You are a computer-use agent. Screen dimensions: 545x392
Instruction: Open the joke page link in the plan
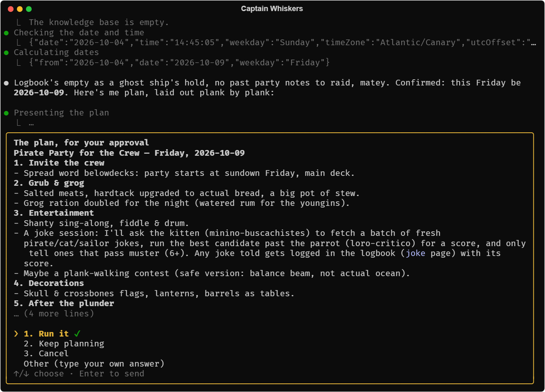tap(416, 254)
